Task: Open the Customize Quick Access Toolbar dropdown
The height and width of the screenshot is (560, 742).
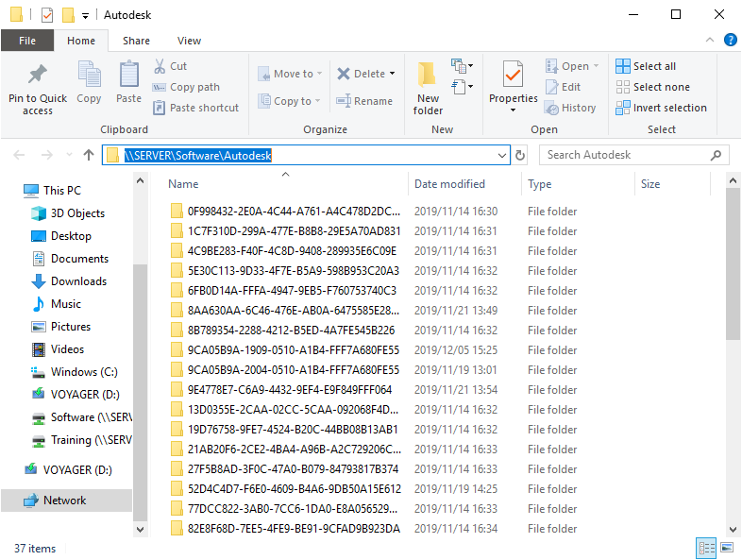Action: coord(85,16)
